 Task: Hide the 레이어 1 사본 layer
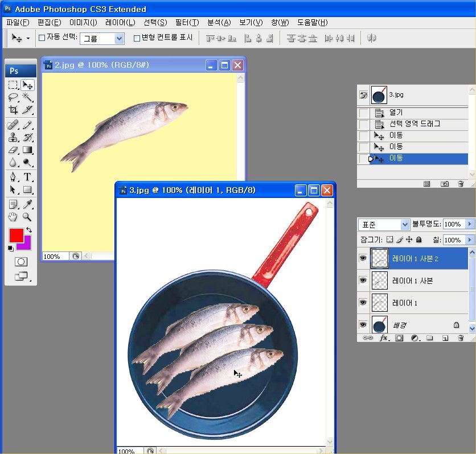pyautogui.click(x=363, y=280)
